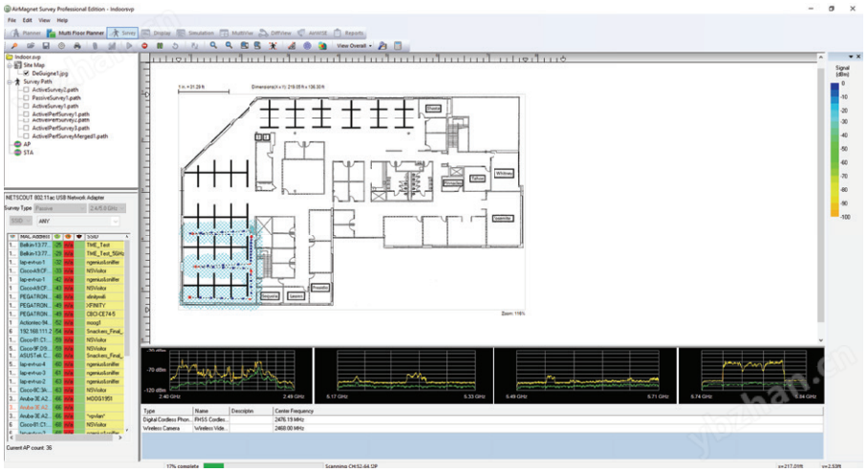Check the ActiveIperfSurveyMerged1.path checkbox
Screen dimensions: 868x472
(x=27, y=137)
